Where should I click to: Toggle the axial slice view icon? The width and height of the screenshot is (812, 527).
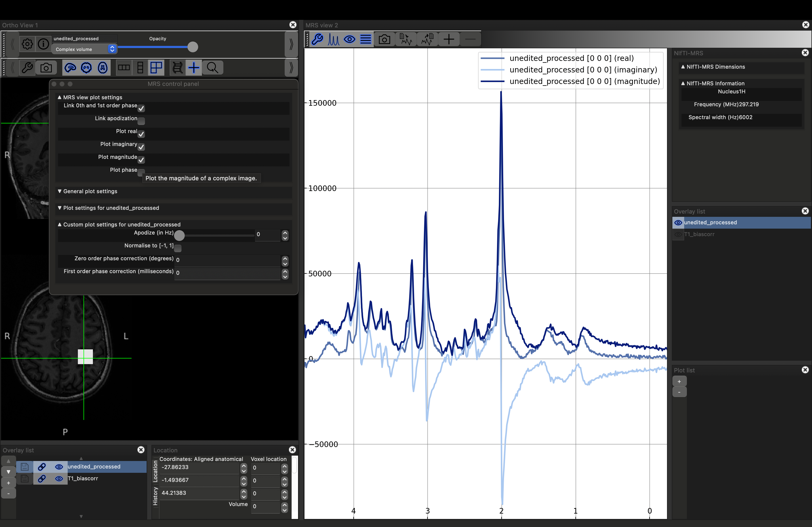tap(103, 68)
